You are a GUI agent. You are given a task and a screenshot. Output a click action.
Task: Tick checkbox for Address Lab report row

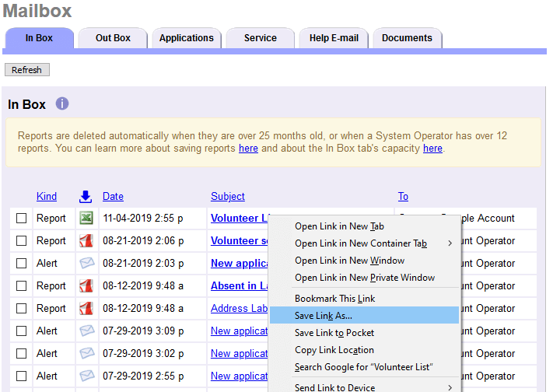(22, 308)
